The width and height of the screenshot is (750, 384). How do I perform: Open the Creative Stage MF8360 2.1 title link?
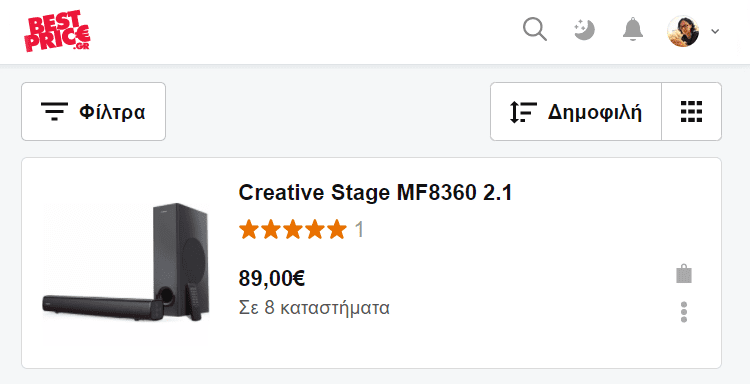tap(375, 193)
